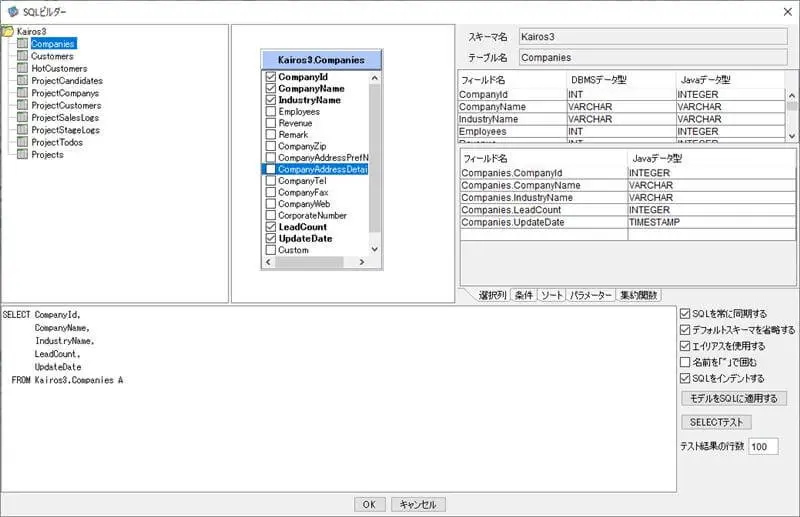800x517 pixels.
Task: Click table icon beside Customers in tree
Action: 22,56
